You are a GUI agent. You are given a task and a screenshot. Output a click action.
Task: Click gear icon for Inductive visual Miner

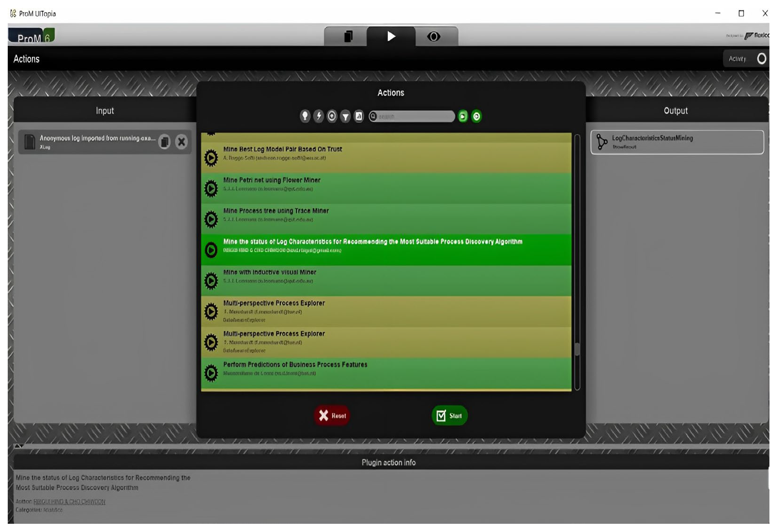[x=211, y=281]
